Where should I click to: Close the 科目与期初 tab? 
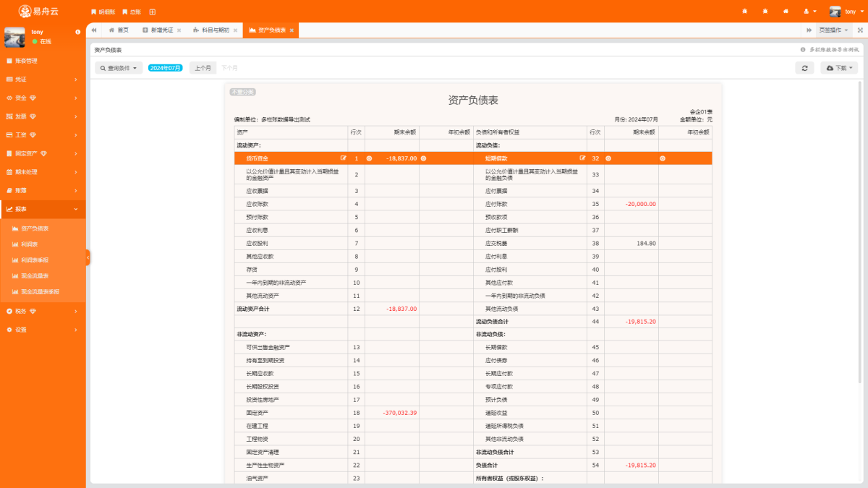[236, 30]
